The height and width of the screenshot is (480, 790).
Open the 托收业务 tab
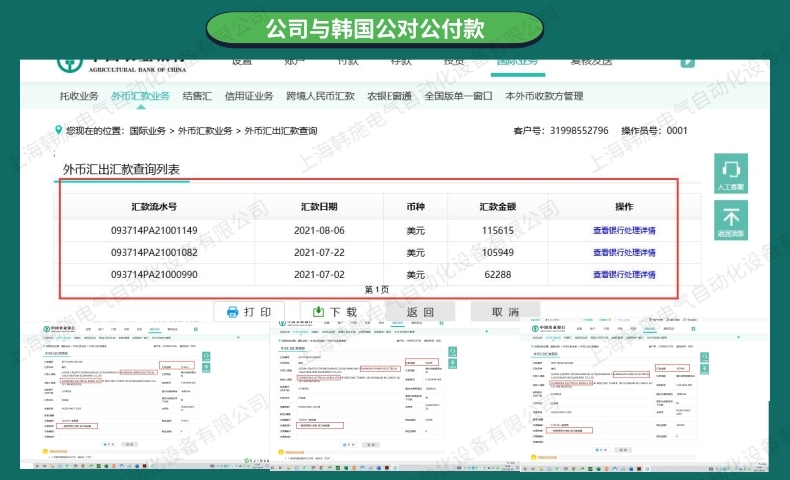(x=79, y=97)
